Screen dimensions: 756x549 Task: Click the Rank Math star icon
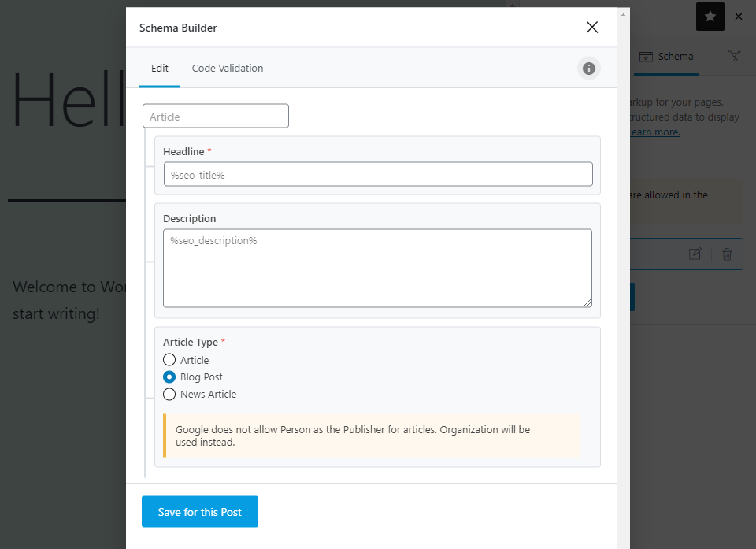click(x=710, y=17)
